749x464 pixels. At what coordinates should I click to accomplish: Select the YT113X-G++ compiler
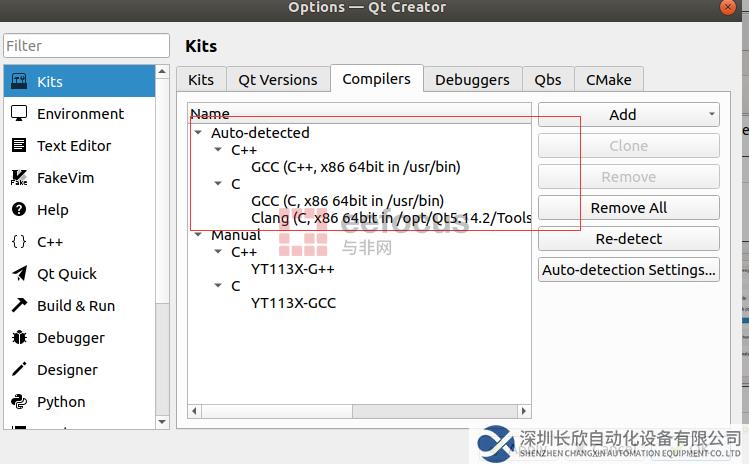(x=292, y=269)
